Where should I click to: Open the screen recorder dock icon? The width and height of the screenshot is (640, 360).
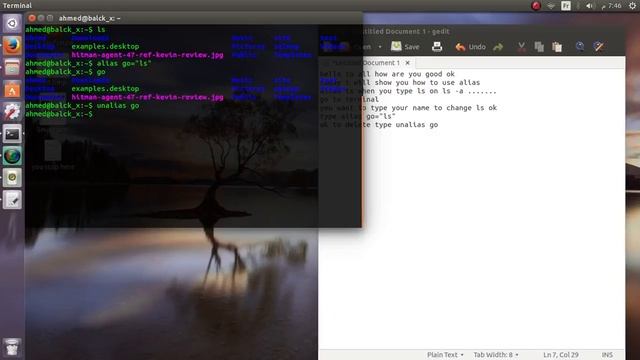coord(12,178)
